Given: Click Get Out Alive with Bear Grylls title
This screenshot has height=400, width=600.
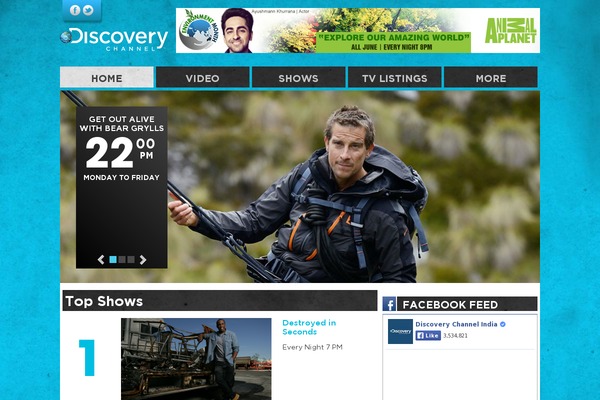Looking at the screenshot, I should (x=122, y=124).
